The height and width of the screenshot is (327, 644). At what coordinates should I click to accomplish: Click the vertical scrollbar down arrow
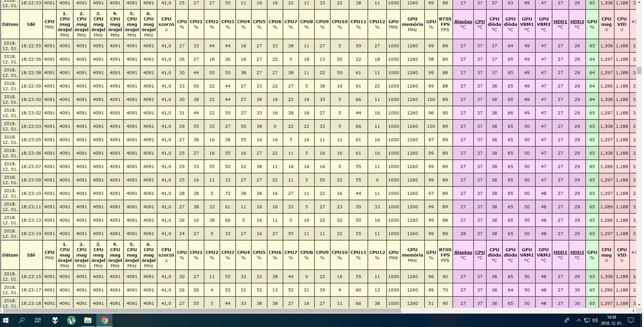639,305
